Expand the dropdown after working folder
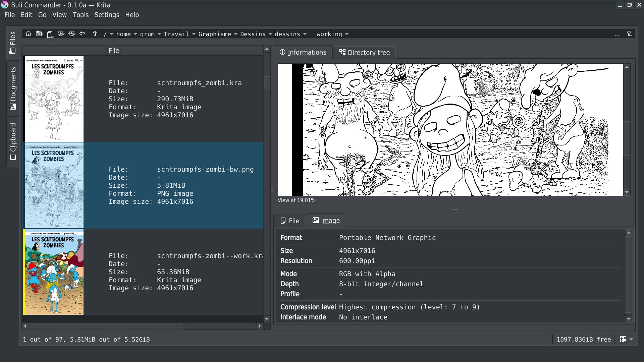The height and width of the screenshot is (362, 644). (x=347, y=34)
